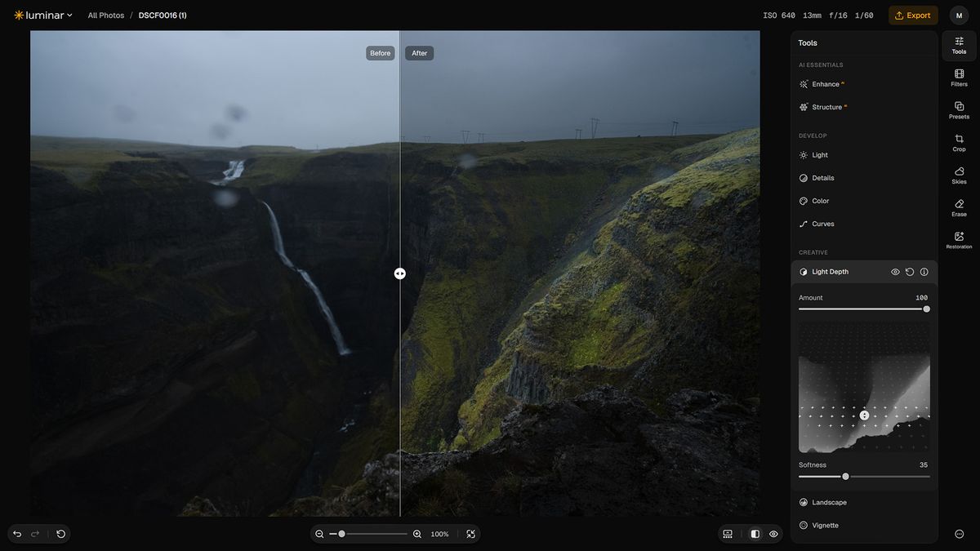Open the Tools sidebar tab

(959, 46)
